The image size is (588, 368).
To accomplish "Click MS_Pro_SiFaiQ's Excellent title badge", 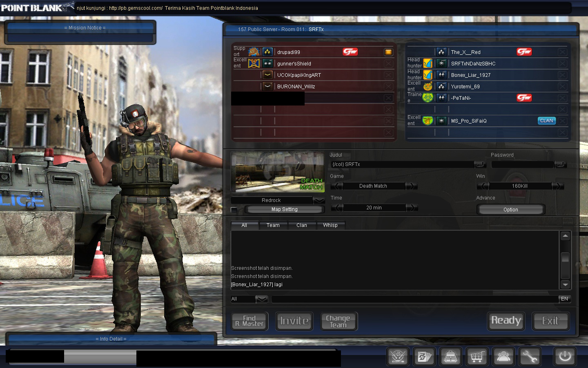I will click(x=428, y=121).
